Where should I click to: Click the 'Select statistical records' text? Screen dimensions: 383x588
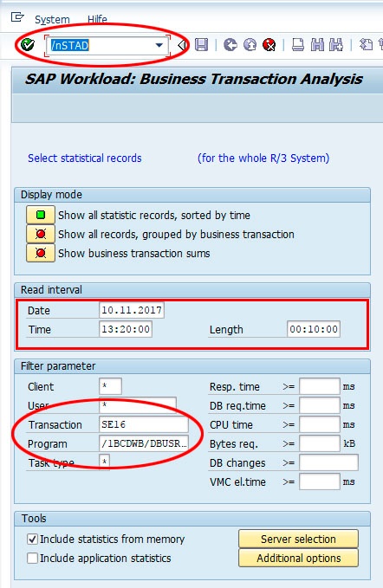tap(85, 158)
